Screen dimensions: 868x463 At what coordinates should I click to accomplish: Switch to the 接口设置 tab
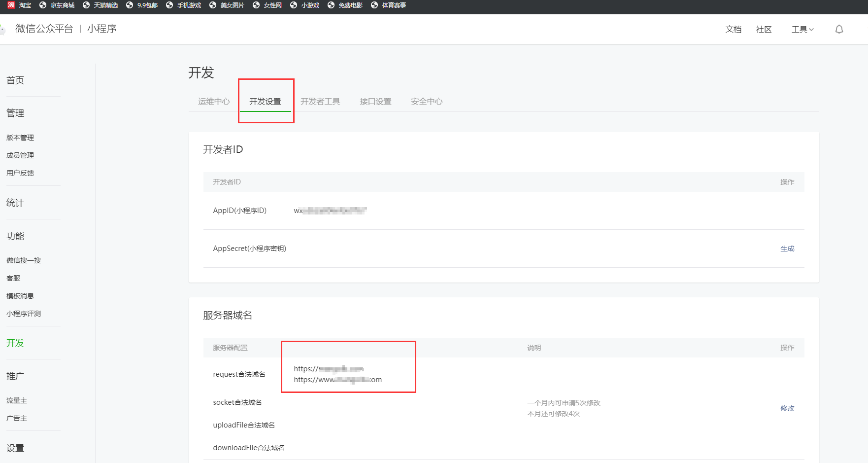[x=376, y=101]
